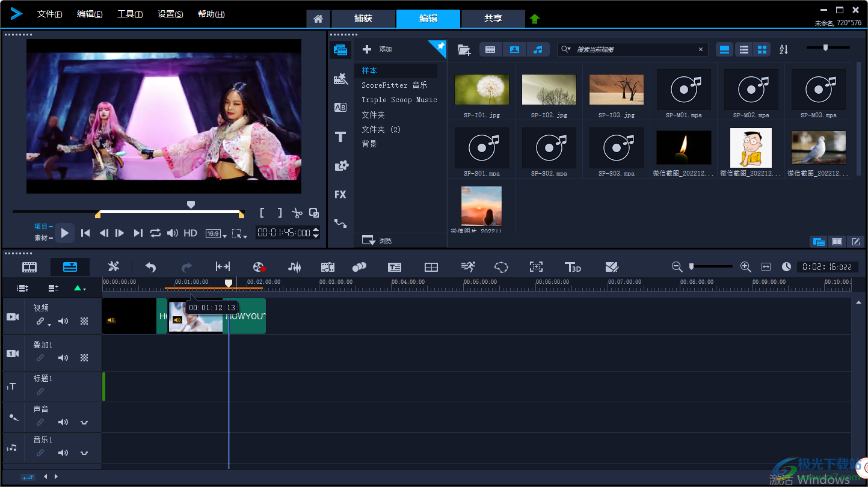Toggle repeat loop playback
The height and width of the screenshot is (487, 868).
tap(155, 233)
